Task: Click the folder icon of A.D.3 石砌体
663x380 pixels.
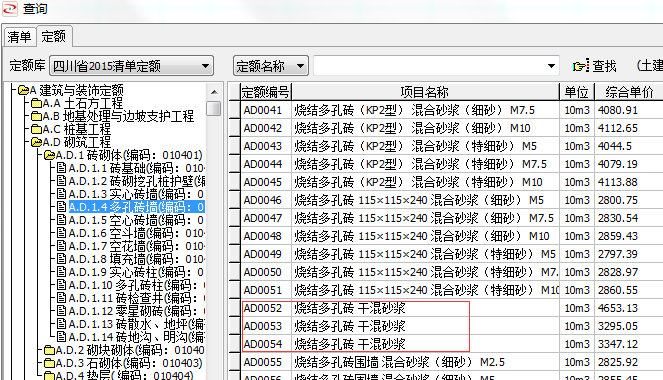Action: click(x=49, y=363)
